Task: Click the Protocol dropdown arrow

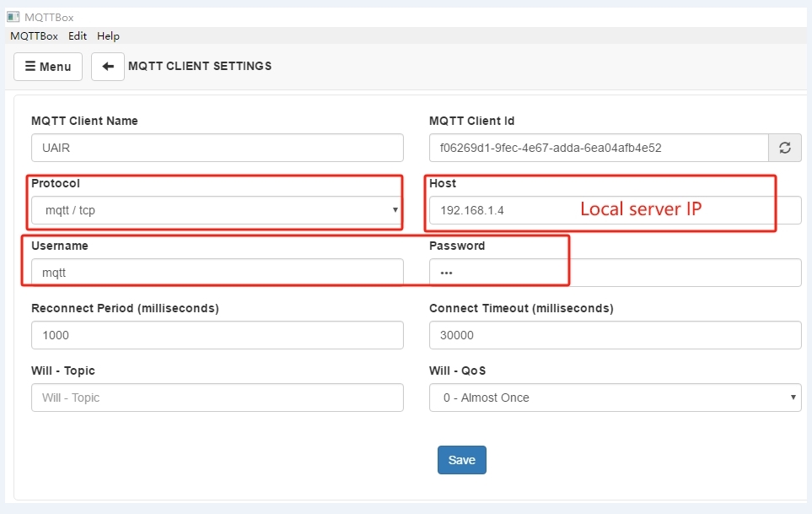Action: (395, 210)
